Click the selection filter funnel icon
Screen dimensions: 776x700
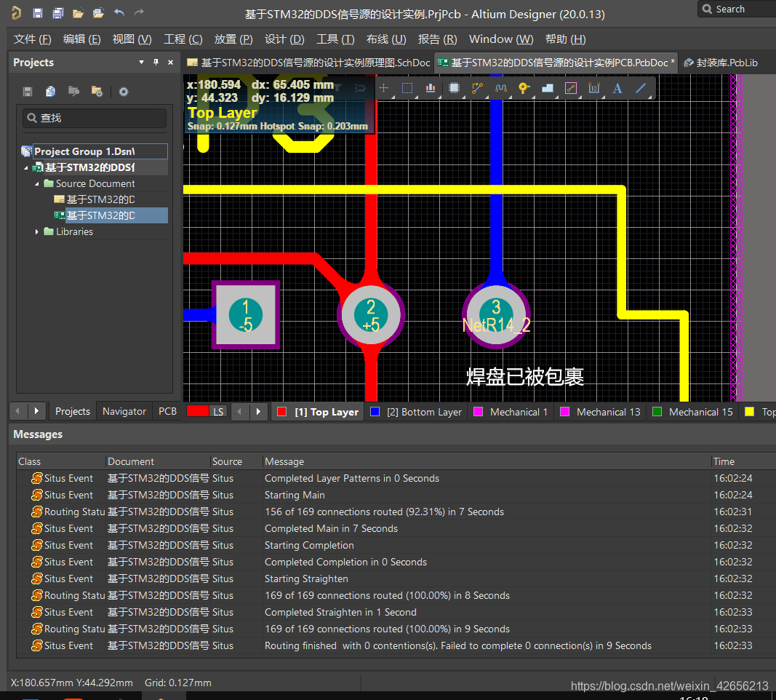[338, 88]
